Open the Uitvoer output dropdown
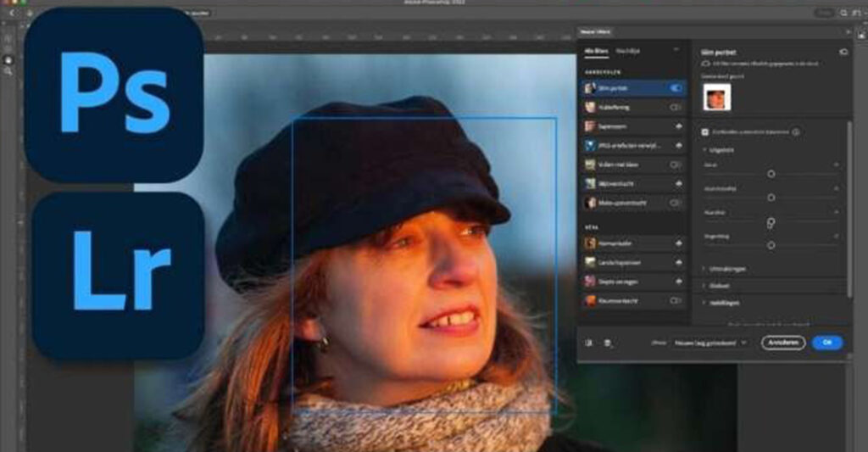Viewport: 868px width, 452px height. [x=710, y=343]
